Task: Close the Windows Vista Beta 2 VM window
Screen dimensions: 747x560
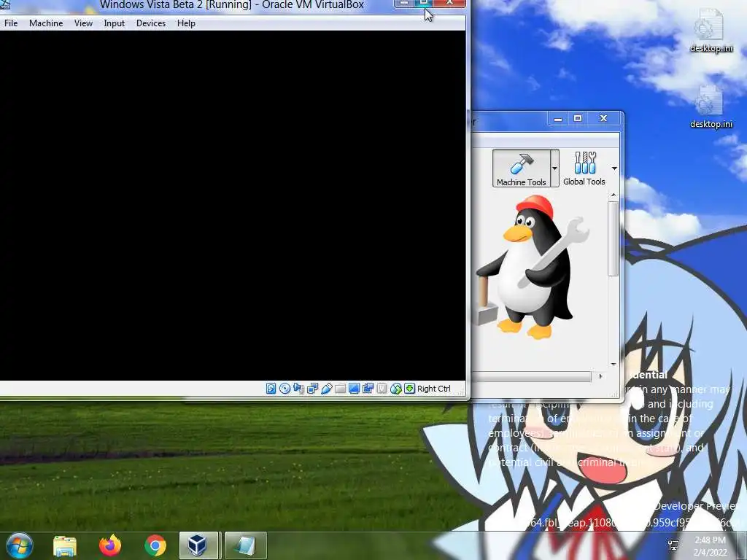Action: (449, 4)
